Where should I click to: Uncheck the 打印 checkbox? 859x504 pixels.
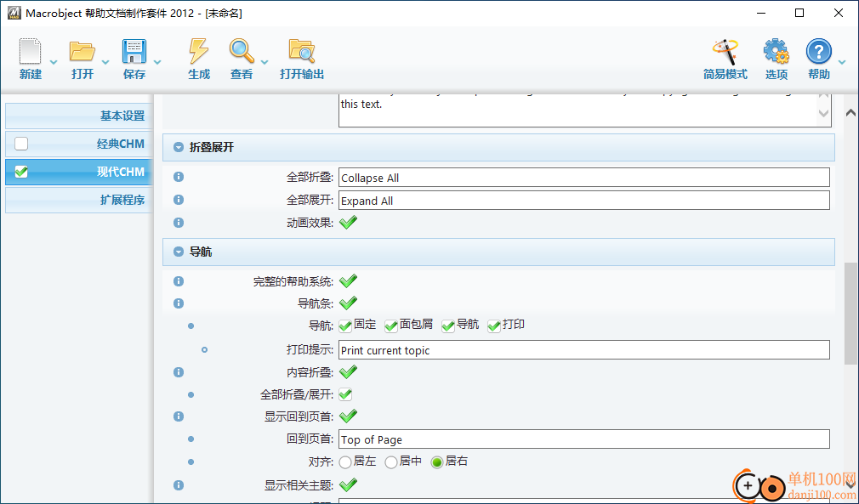point(493,325)
